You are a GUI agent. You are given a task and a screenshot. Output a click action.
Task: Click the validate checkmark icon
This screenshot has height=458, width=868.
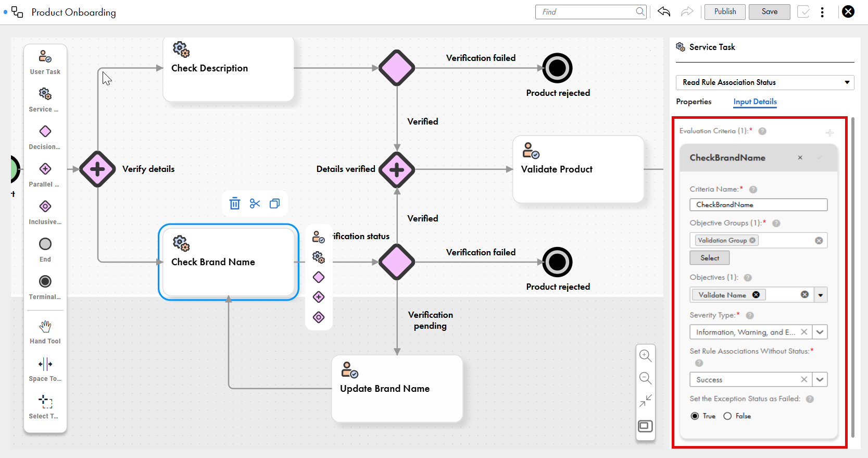[x=803, y=11]
